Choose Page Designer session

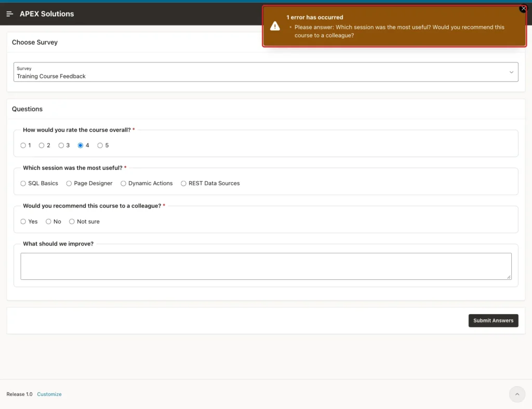pyautogui.click(x=69, y=183)
